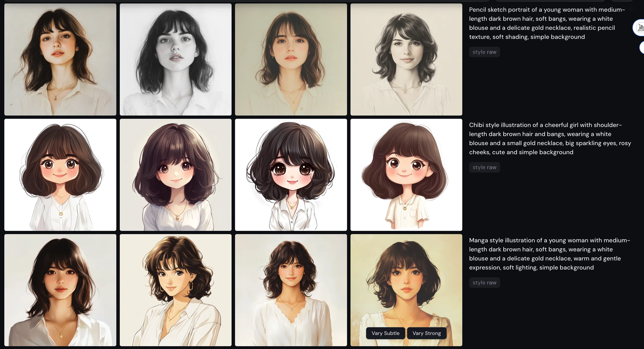644x349 pixels.
Task: Click the Vary Strong button
Action: [426, 333]
